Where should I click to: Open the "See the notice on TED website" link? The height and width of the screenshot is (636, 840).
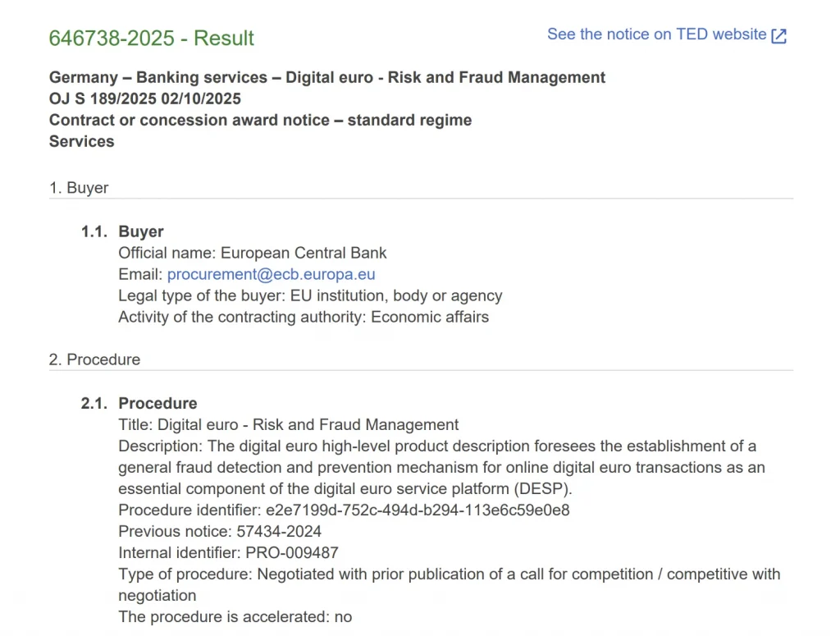tap(656, 34)
